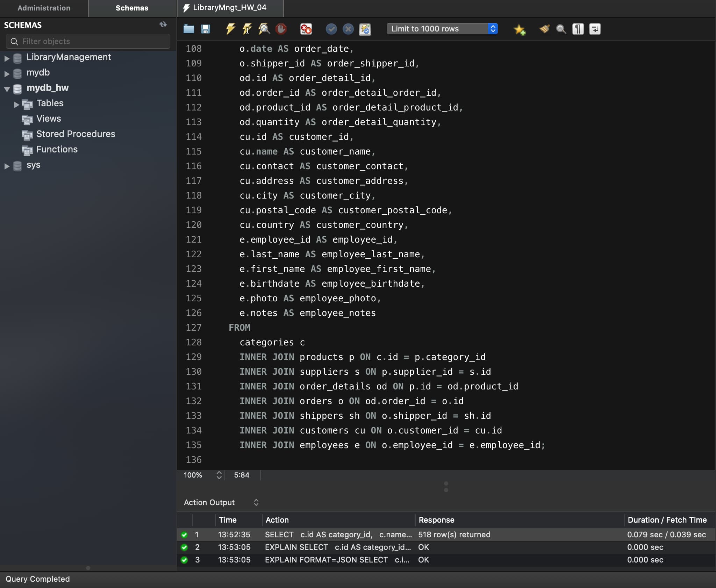This screenshot has width=716, height=588.
Task: Expand the Tables tree item in mydb_hw
Action: coord(15,102)
